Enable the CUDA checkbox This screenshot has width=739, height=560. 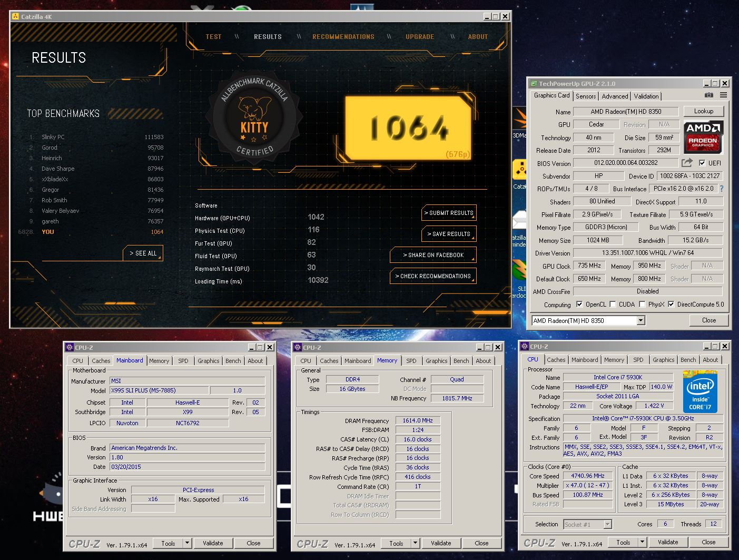click(x=613, y=304)
